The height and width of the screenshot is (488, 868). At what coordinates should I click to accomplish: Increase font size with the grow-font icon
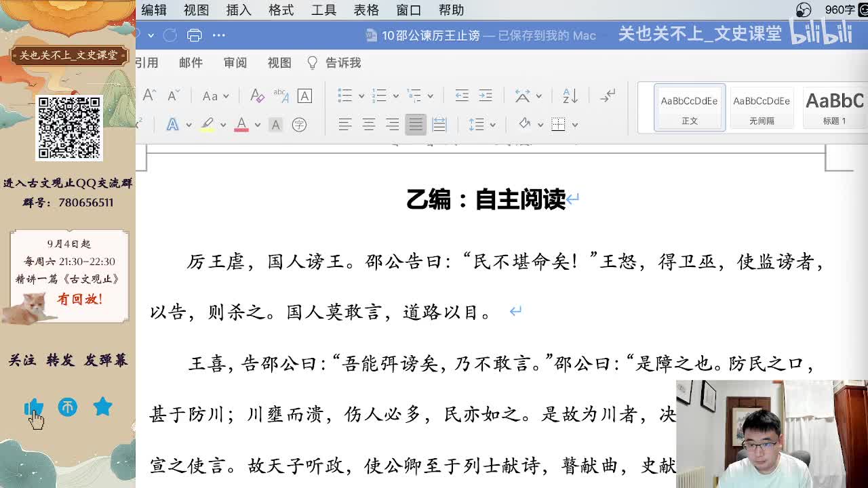coord(150,96)
